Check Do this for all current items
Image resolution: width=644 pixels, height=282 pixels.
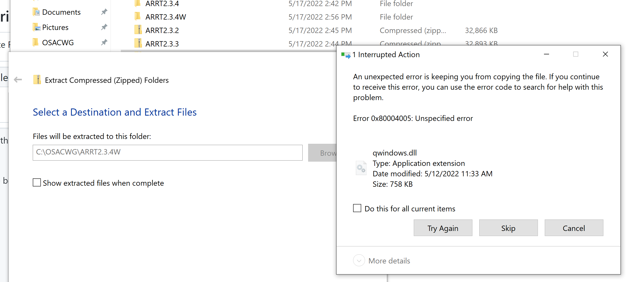coord(357,208)
